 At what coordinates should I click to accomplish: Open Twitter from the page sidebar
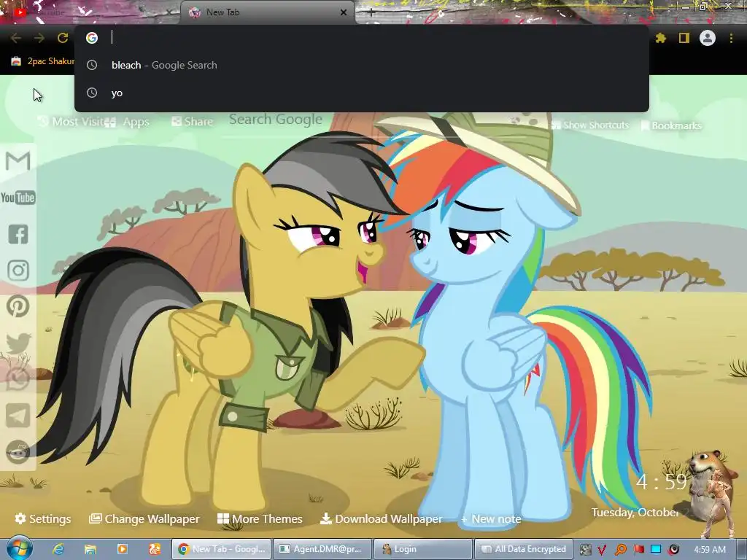[x=18, y=343]
